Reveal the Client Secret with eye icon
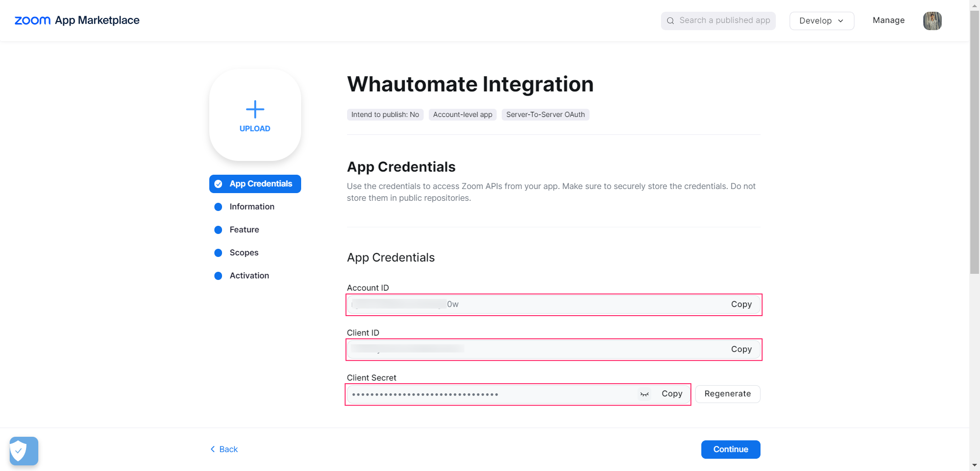Viewport: 980px width, 471px height. click(645, 394)
